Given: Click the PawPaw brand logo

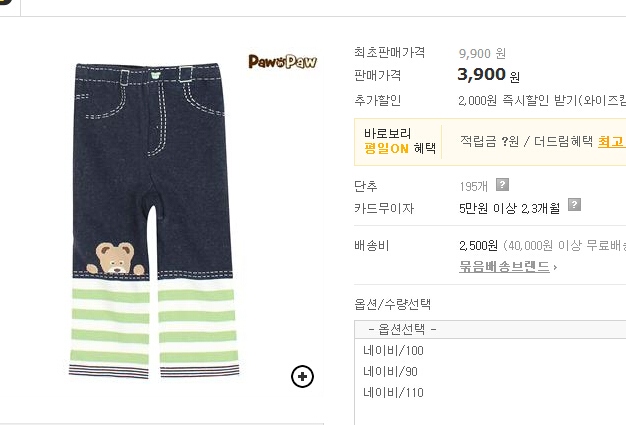Looking at the screenshot, I should 282,62.
